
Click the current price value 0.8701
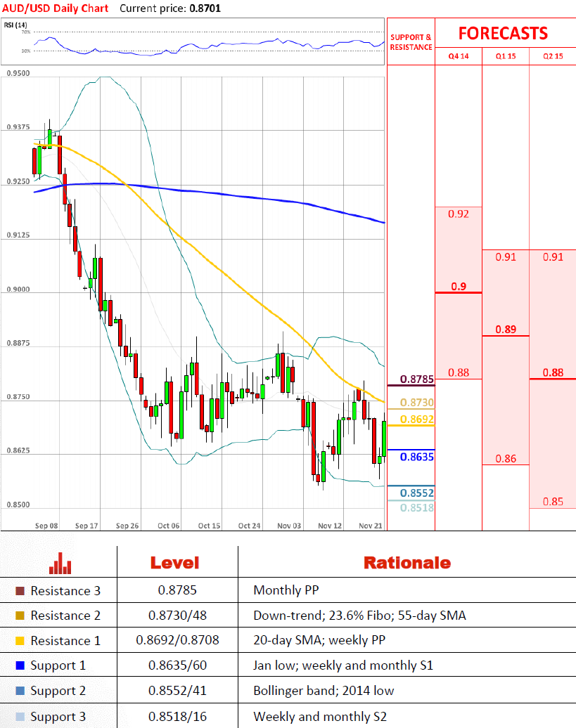(x=205, y=8)
